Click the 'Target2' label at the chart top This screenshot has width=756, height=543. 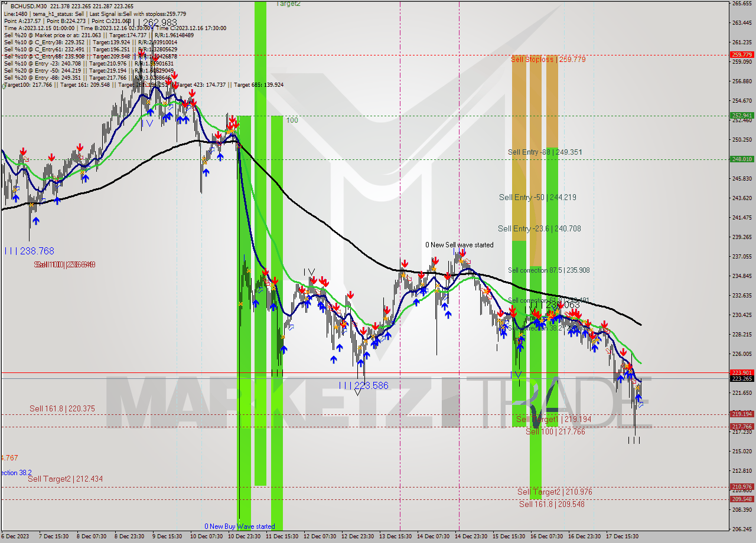(x=288, y=4)
